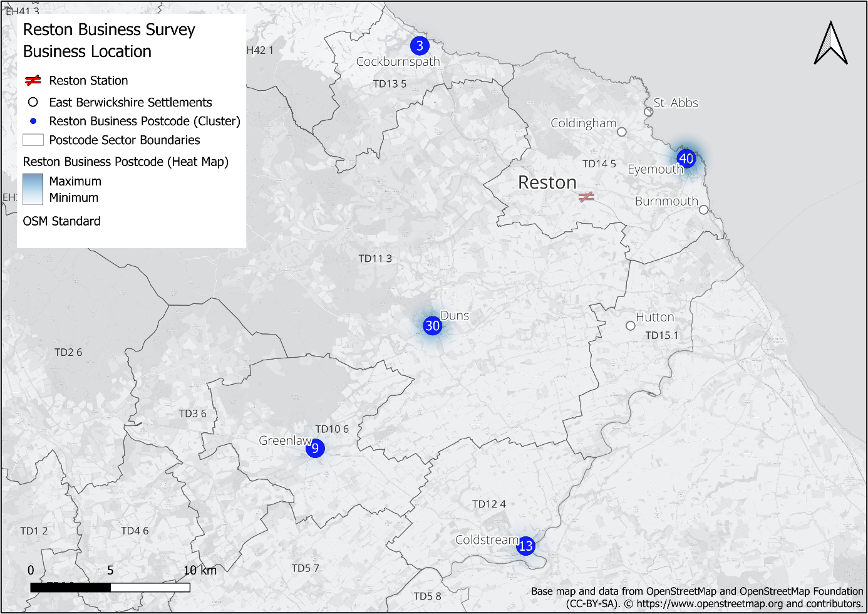
Task: Click the Hutton settlement circle marker
Action: pyautogui.click(x=630, y=326)
